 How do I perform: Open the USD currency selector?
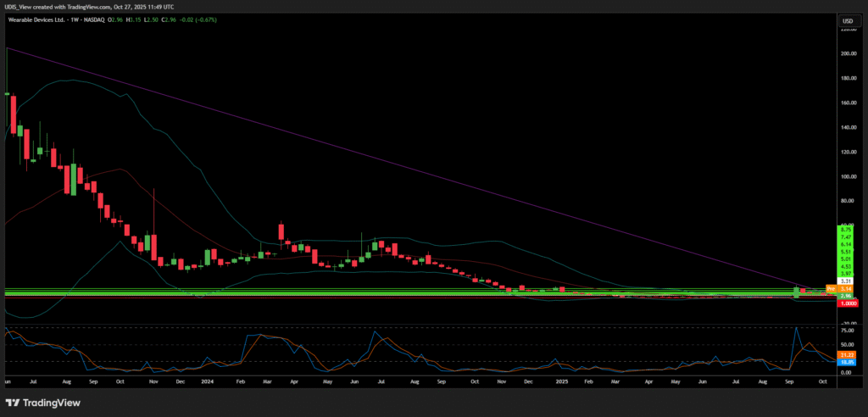tap(846, 20)
